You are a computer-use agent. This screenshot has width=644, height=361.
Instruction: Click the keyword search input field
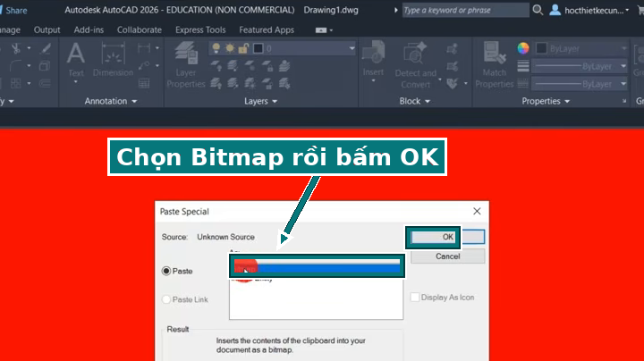465,10
